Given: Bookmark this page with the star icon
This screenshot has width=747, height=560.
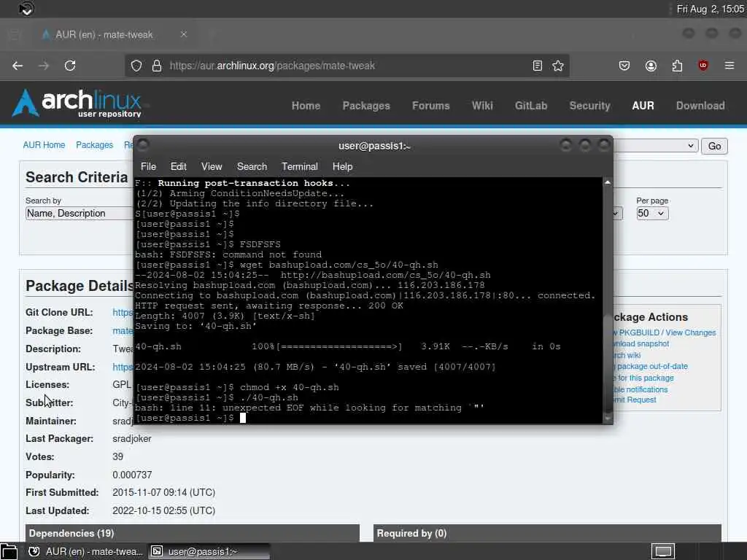Looking at the screenshot, I should [558, 66].
